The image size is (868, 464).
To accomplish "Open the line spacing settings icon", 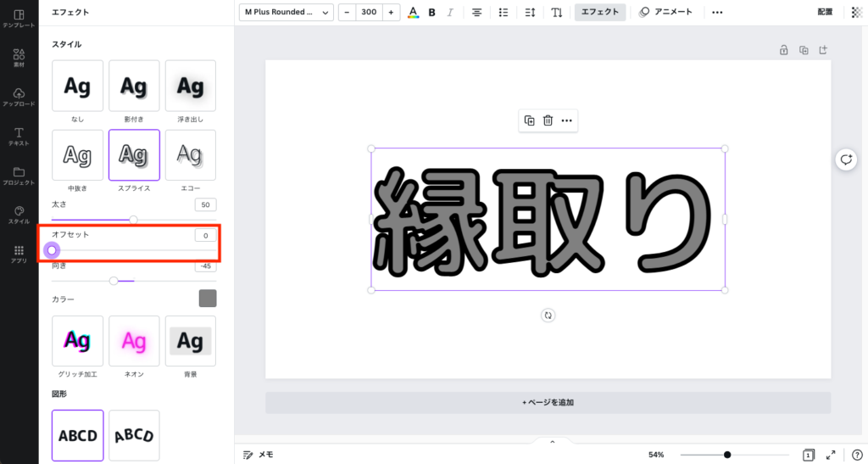I will 530,13.
